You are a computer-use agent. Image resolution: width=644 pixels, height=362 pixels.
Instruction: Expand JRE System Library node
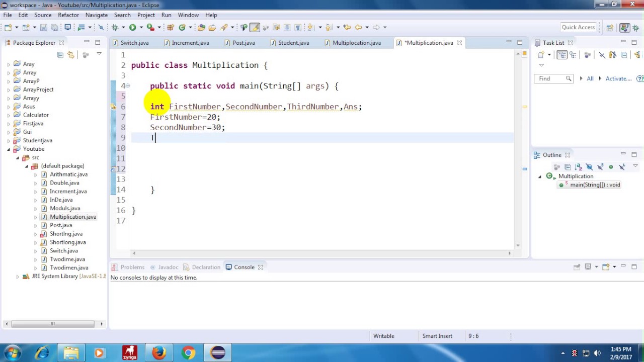click(x=18, y=276)
